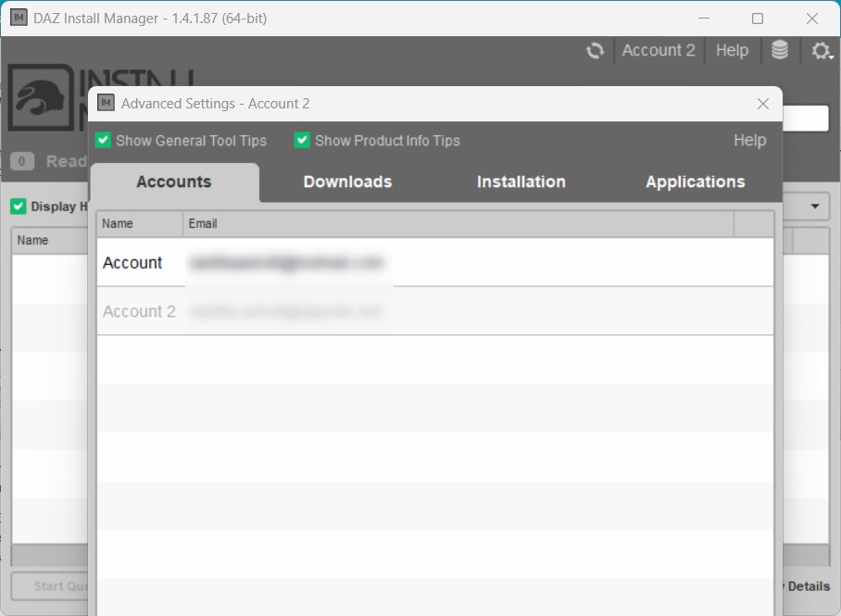Select the Account row in accounts list
This screenshot has height=616, width=841.
[x=435, y=262]
